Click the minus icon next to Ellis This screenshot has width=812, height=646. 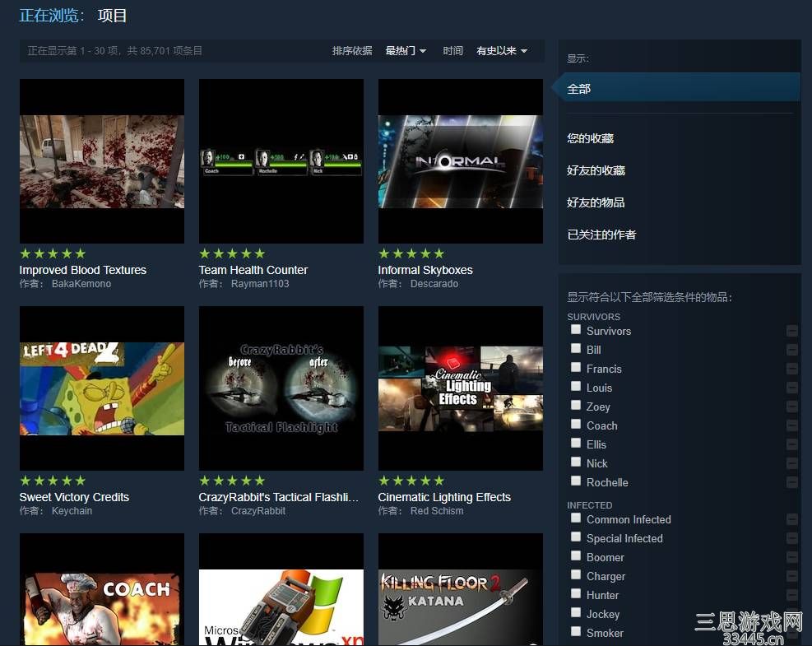point(791,444)
